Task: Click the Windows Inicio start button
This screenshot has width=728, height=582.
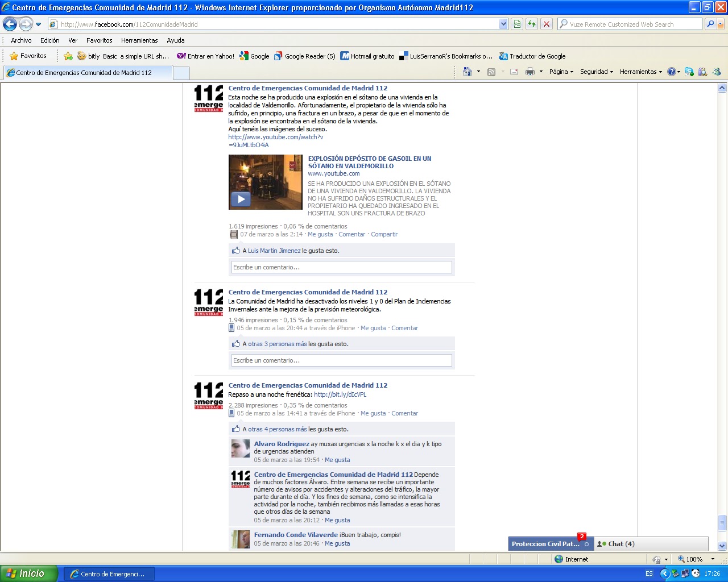Action: (x=28, y=573)
